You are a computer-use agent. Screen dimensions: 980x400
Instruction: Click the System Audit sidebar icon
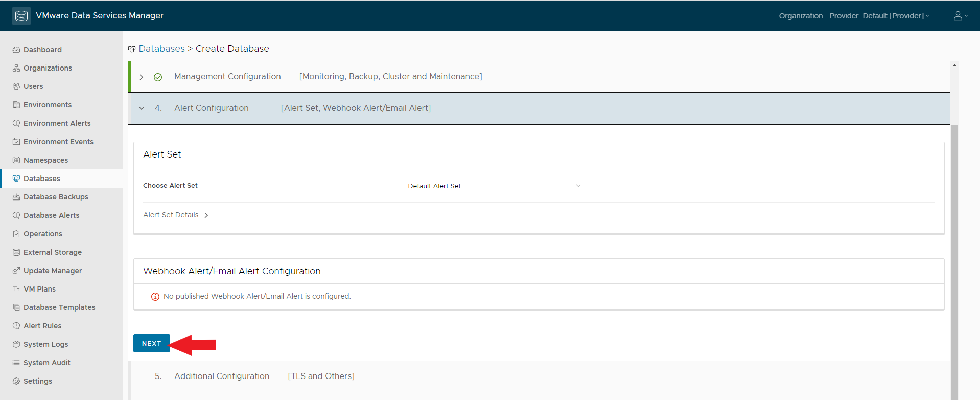click(x=16, y=363)
